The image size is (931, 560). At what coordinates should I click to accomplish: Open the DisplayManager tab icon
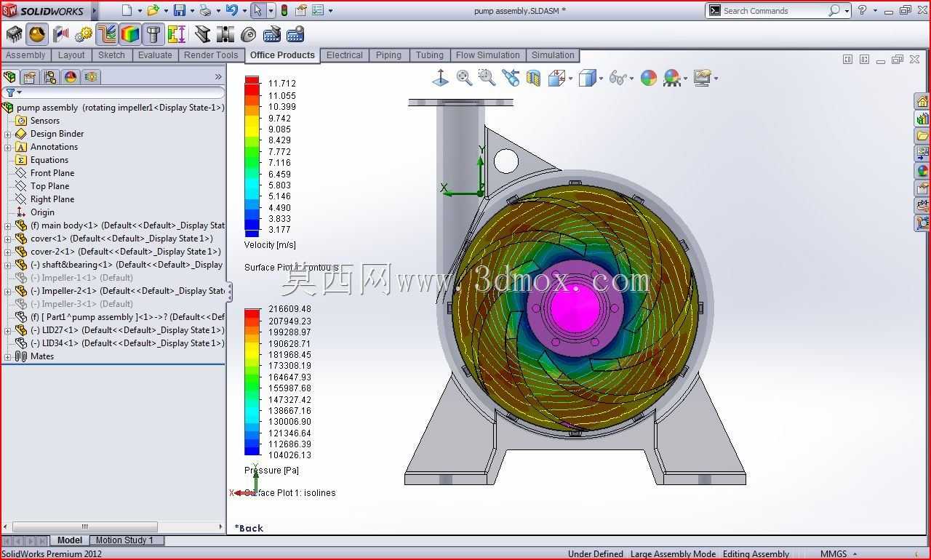71,76
